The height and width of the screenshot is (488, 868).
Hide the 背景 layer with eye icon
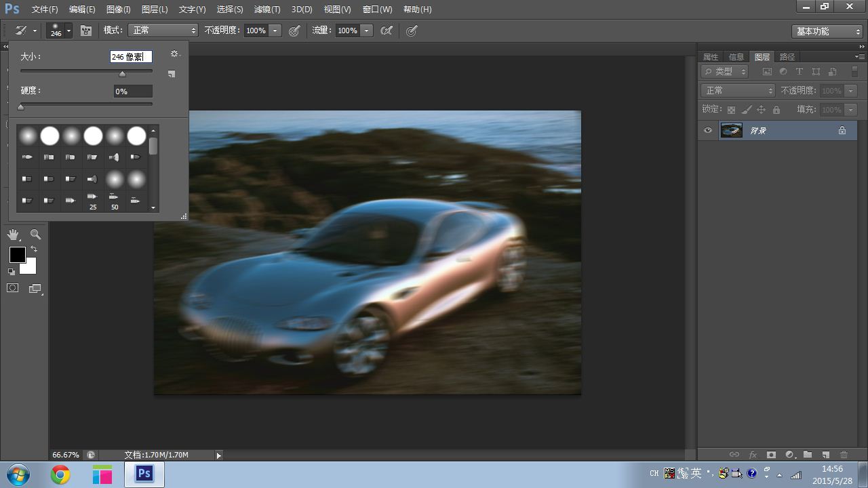pyautogui.click(x=708, y=130)
